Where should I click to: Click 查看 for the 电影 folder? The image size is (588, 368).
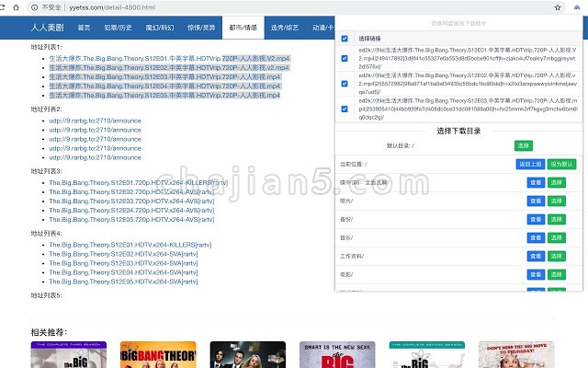coord(536,274)
